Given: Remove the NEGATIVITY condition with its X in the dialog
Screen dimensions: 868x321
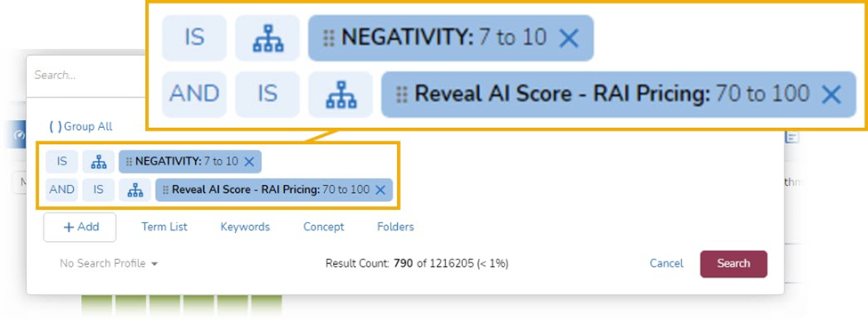Looking at the screenshot, I should (249, 162).
